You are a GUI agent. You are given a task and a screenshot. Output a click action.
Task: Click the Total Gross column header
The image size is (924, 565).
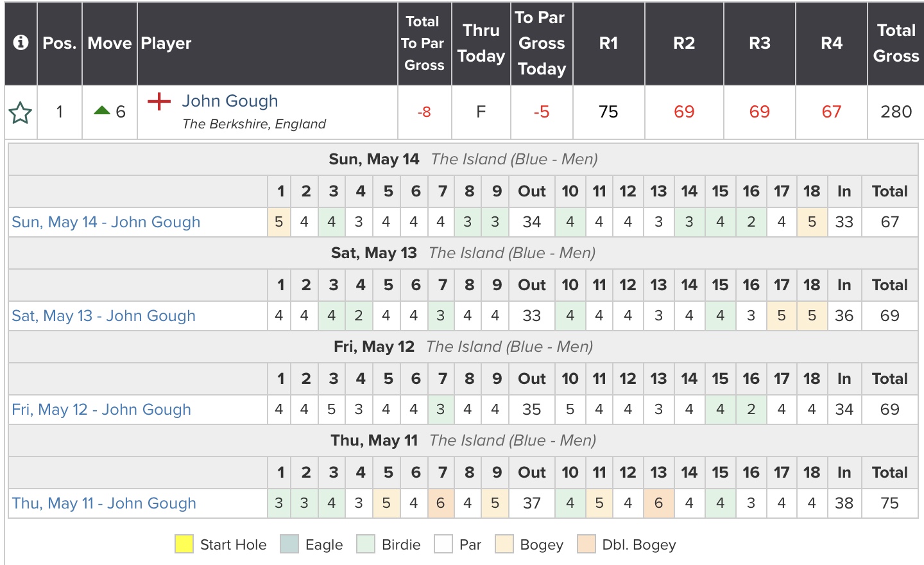pyautogui.click(x=896, y=43)
